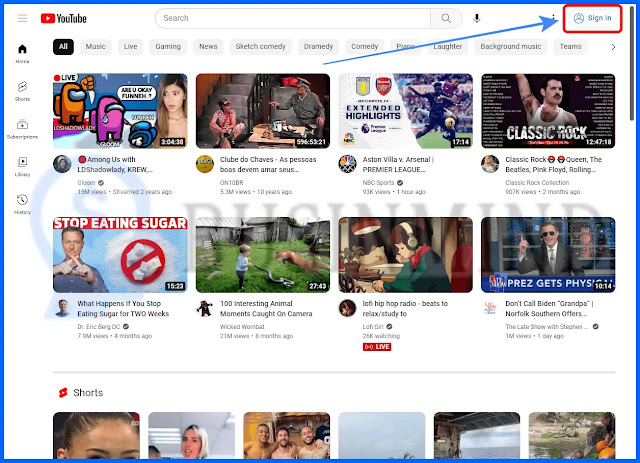This screenshot has width=640, height=463.
Task: Open title 'Among Us with LDShadowlady, KREW'
Action: point(115,165)
